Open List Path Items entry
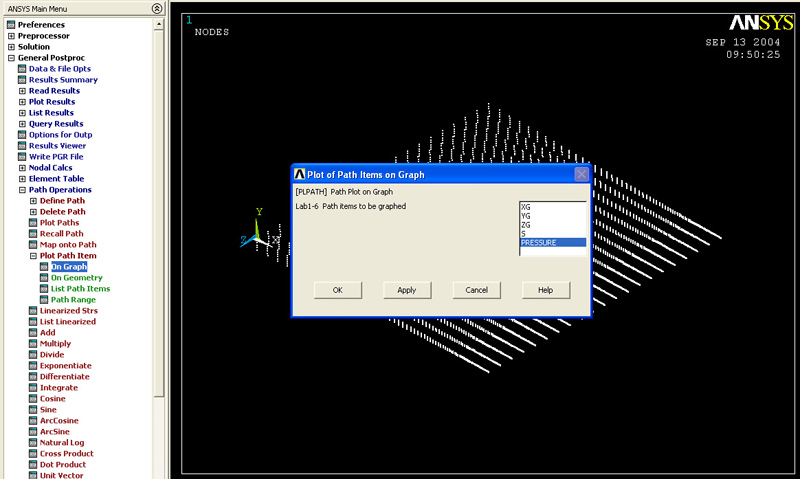 pos(80,289)
